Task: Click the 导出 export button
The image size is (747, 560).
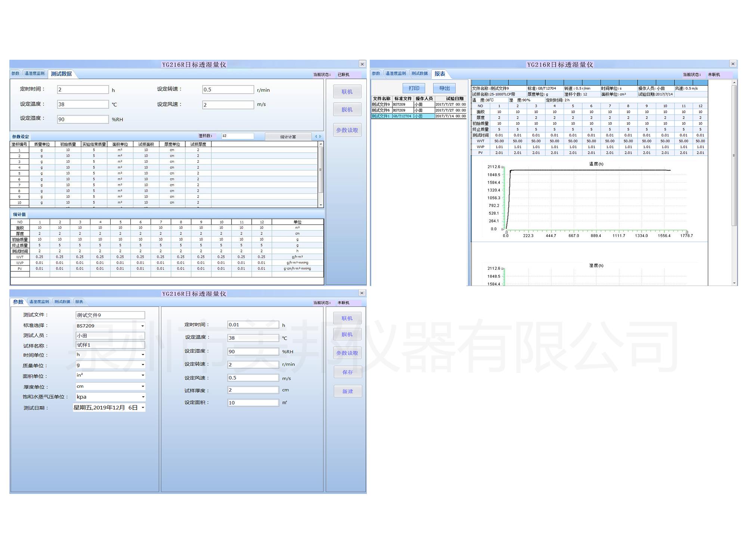Action: click(444, 88)
